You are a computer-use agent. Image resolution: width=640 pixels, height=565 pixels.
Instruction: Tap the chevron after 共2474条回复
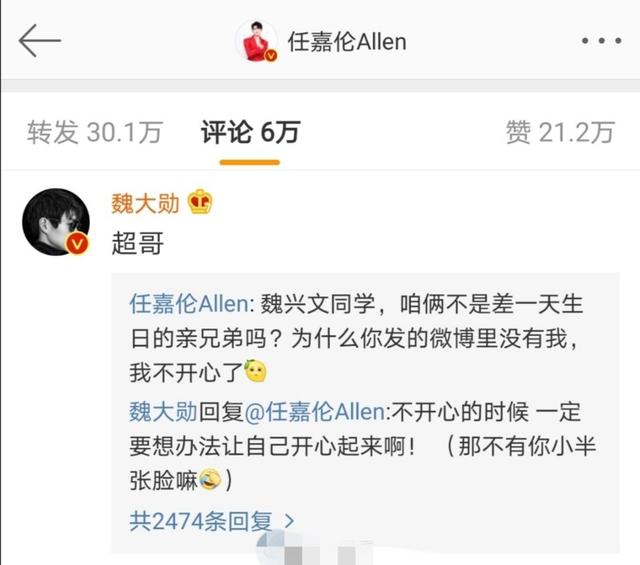click(289, 521)
